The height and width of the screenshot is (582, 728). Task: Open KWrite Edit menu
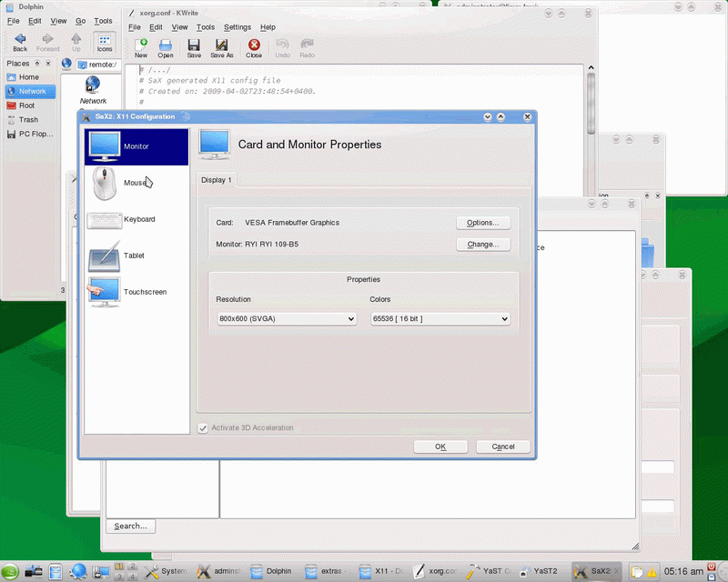(x=156, y=27)
